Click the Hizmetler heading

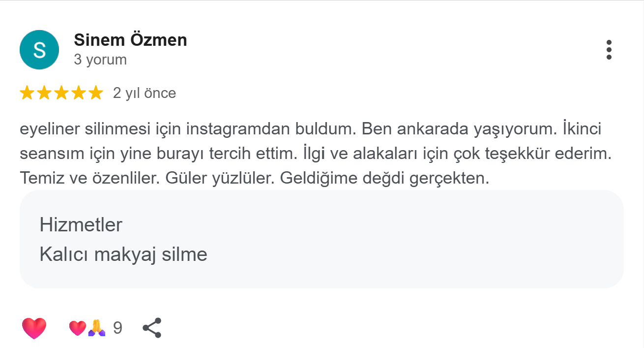pos(81,225)
